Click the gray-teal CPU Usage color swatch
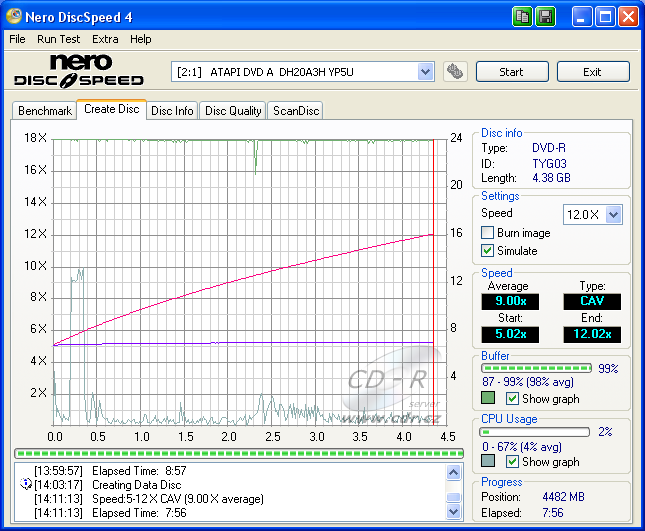 pyautogui.click(x=488, y=461)
